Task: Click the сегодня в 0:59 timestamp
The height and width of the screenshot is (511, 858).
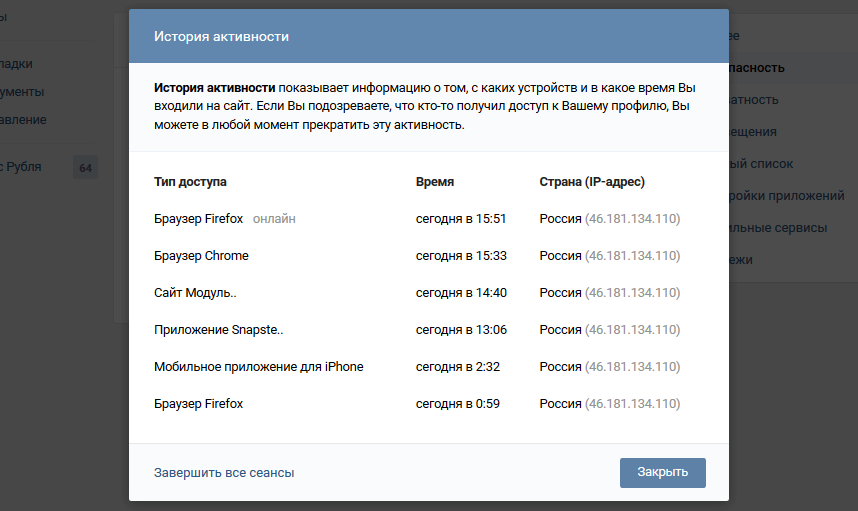Action: tap(457, 404)
